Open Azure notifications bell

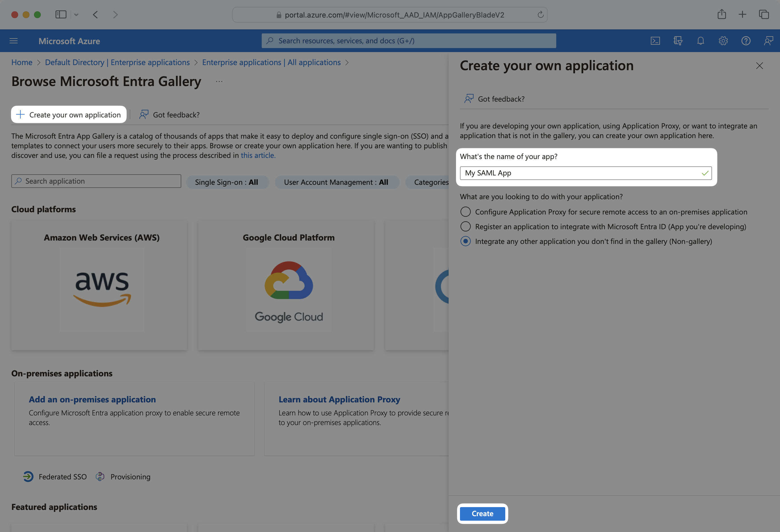click(700, 40)
